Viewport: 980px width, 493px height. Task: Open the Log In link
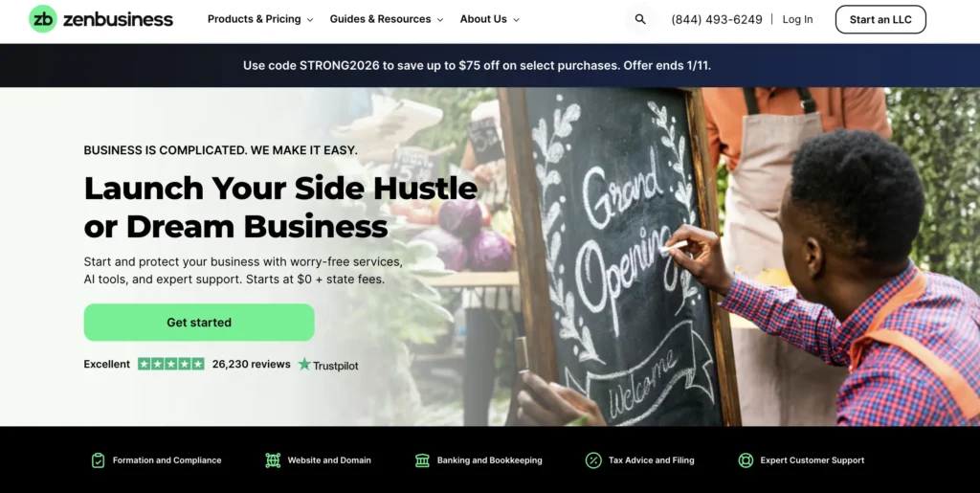[797, 19]
